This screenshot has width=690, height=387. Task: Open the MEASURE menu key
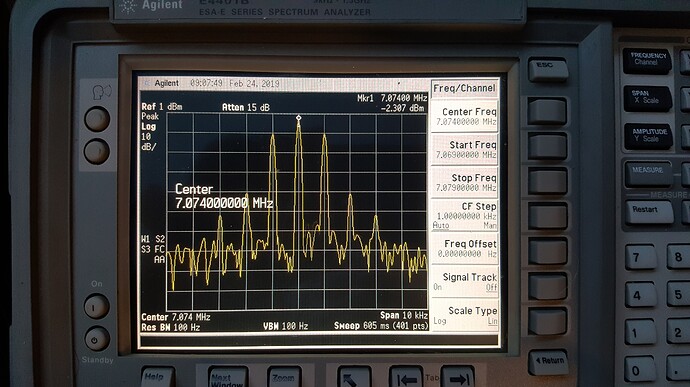click(x=648, y=173)
